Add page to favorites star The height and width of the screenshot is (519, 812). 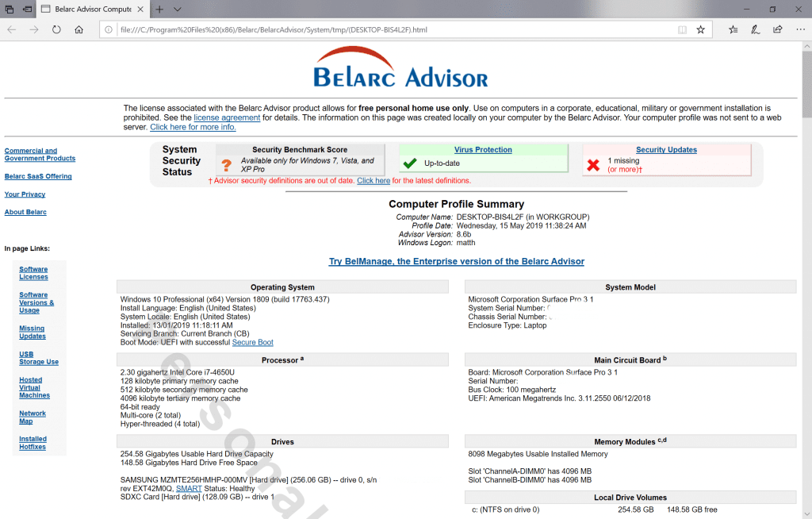(701, 29)
